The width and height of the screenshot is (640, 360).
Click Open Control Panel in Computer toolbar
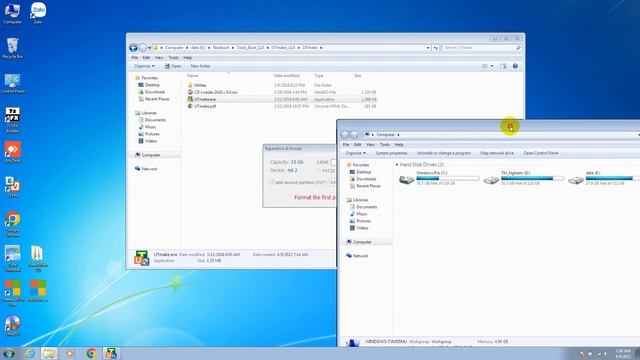point(541,153)
